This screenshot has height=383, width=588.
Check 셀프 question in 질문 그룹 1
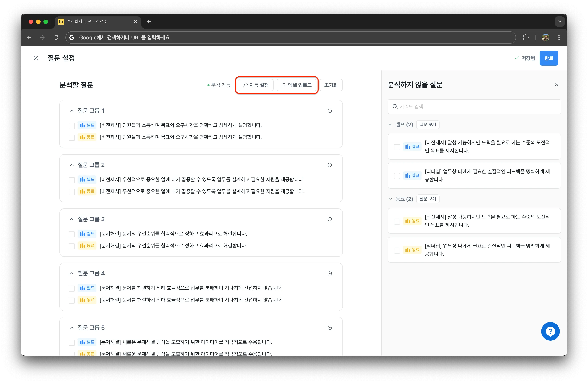click(72, 126)
